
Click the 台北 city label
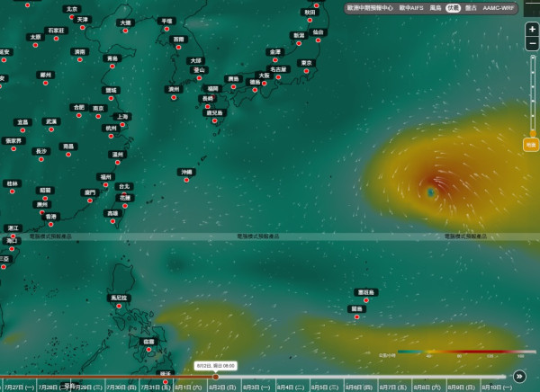click(124, 186)
